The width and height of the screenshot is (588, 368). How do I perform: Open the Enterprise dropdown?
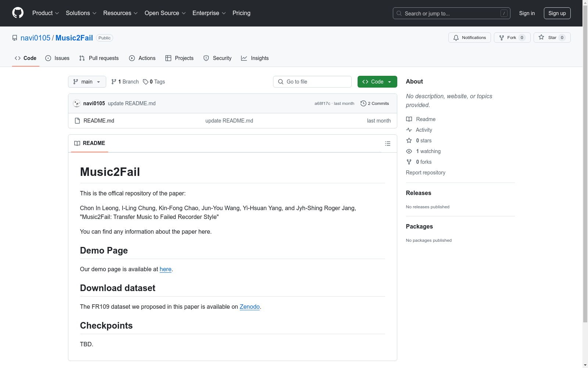209,13
